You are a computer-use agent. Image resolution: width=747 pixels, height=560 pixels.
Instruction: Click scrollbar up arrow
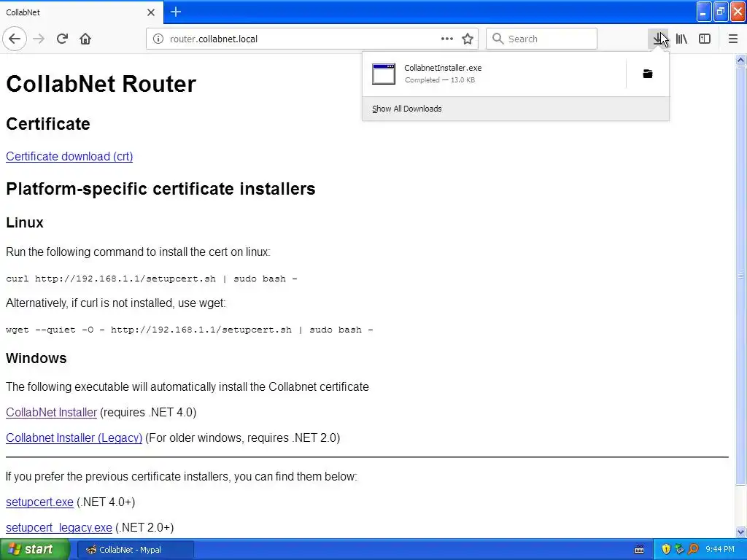(740, 60)
